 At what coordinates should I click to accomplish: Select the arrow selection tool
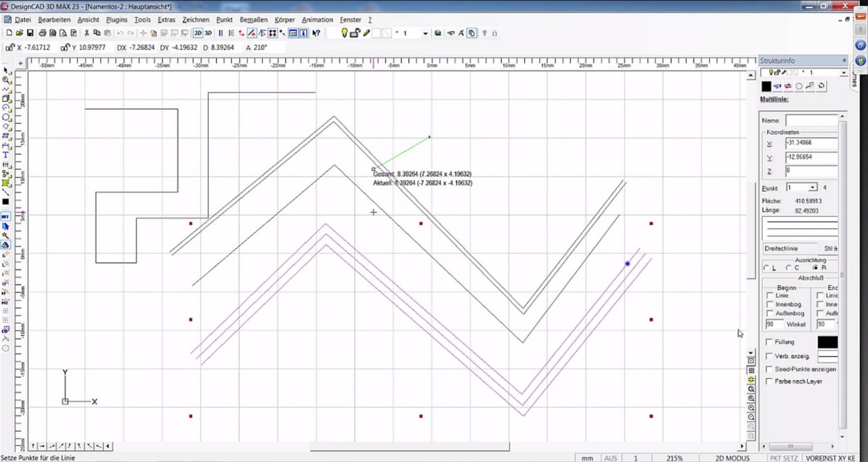coord(6,71)
